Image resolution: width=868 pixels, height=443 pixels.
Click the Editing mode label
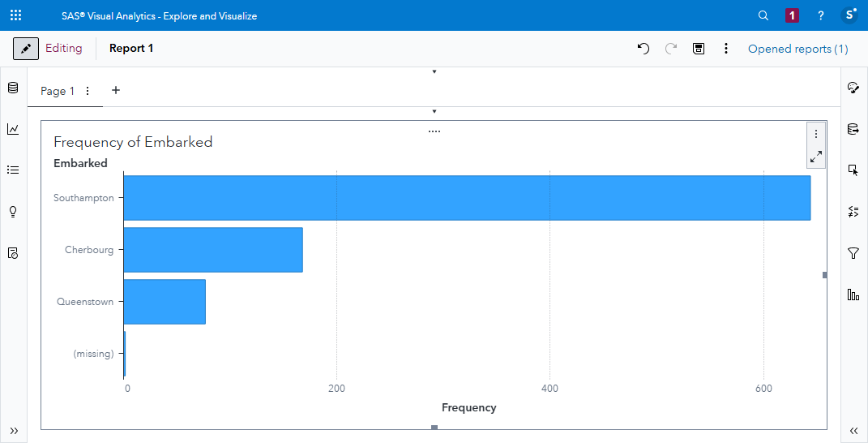pyautogui.click(x=64, y=48)
